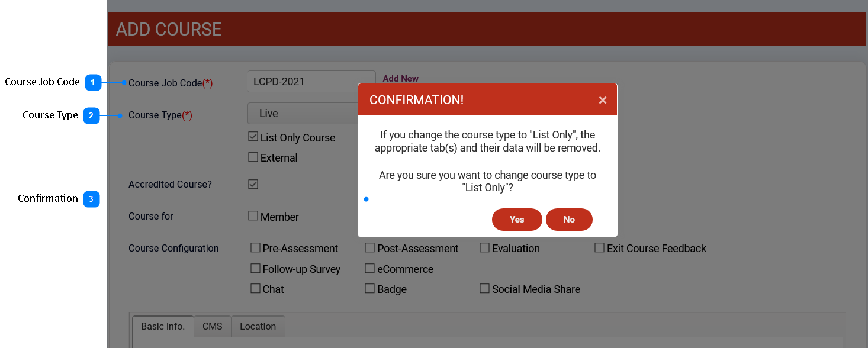868x348 pixels.
Task: Open the Course Type dropdown
Action: click(x=302, y=114)
